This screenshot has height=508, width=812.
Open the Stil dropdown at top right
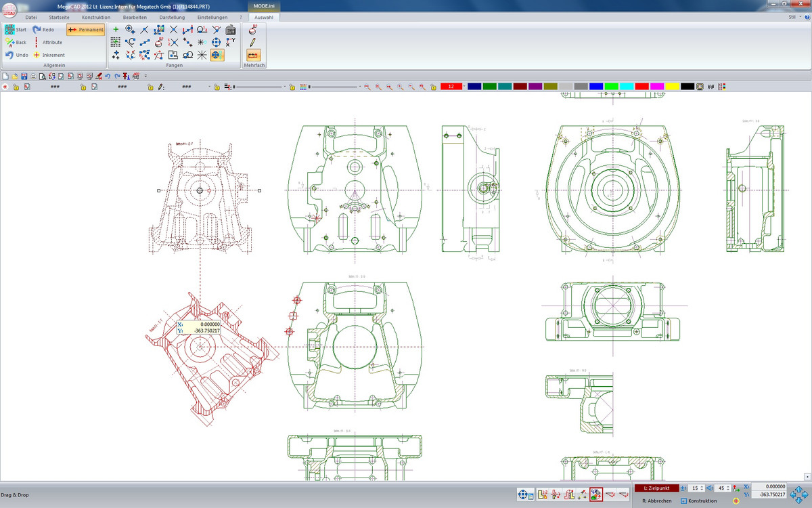pos(795,16)
